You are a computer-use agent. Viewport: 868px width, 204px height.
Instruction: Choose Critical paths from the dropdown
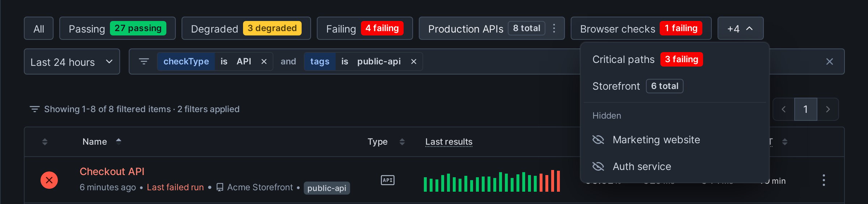(x=675, y=59)
